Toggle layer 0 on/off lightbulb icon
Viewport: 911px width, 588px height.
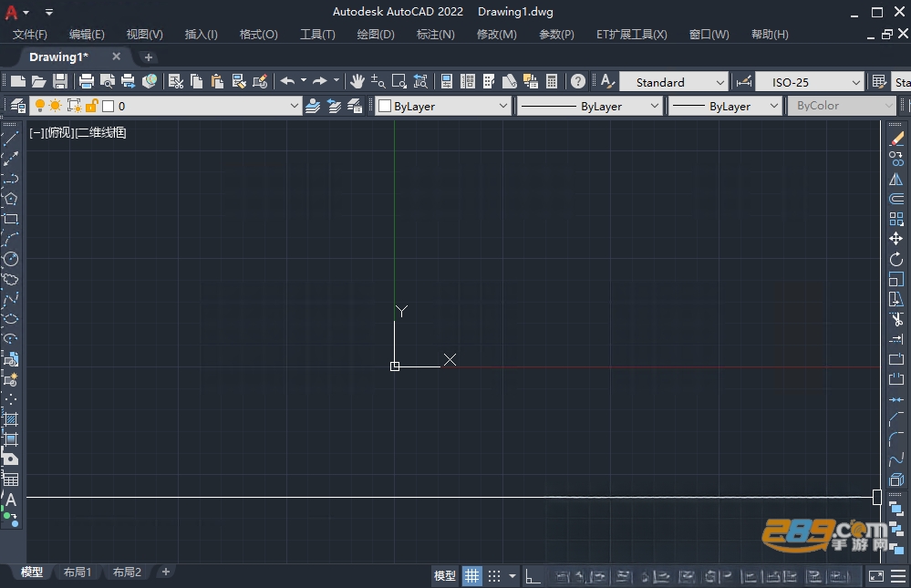39,106
